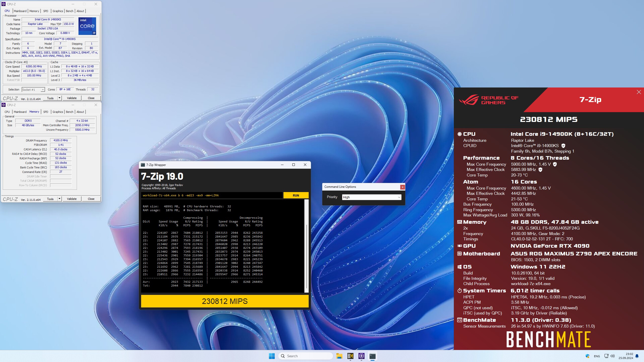Open Tools dropdown arrow in upper CPU-Z window
The width and height of the screenshot is (644, 362).
pyautogui.click(x=60, y=98)
